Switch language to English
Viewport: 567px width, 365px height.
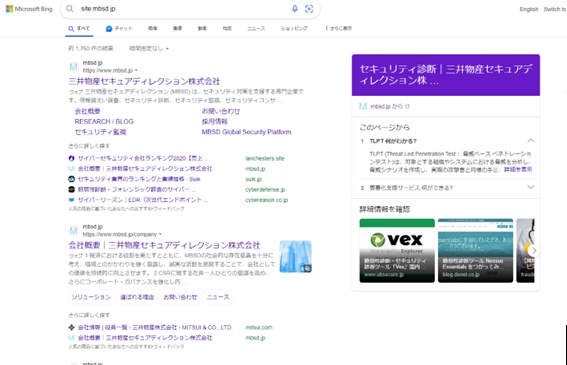pos(529,9)
